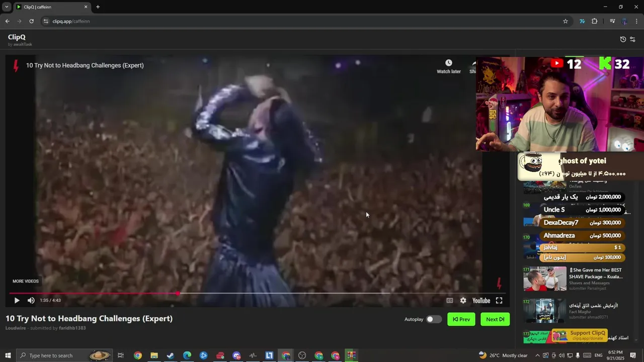Open ClipQ history icon
Image resolution: width=644 pixels, height=362 pixels.
[x=623, y=39]
